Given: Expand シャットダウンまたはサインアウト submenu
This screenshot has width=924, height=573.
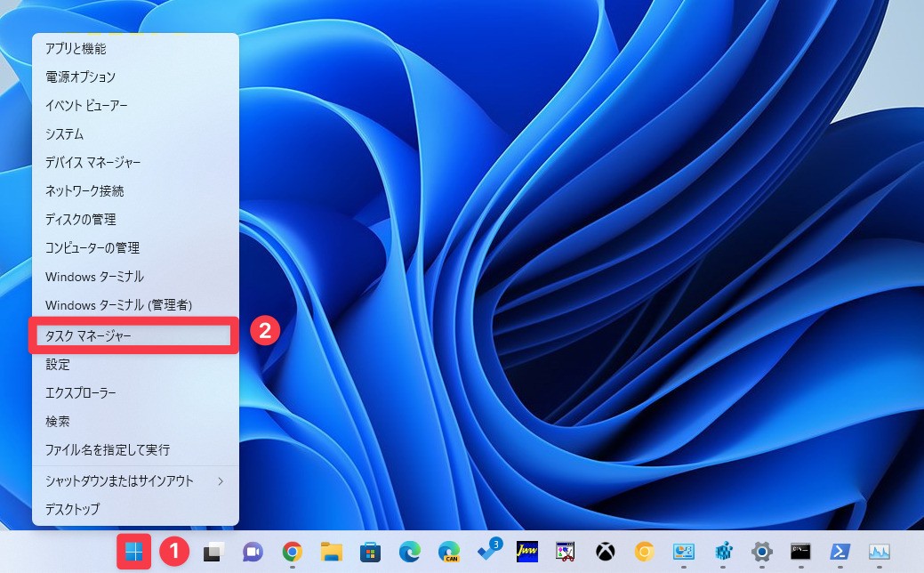Looking at the screenshot, I should tap(135, 481).
